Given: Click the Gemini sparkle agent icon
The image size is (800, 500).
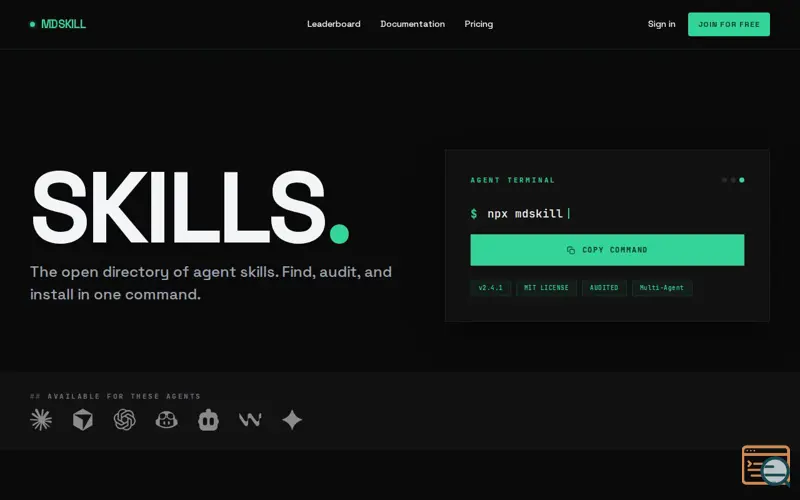Looking at the screenshot, I should (292, 420).
